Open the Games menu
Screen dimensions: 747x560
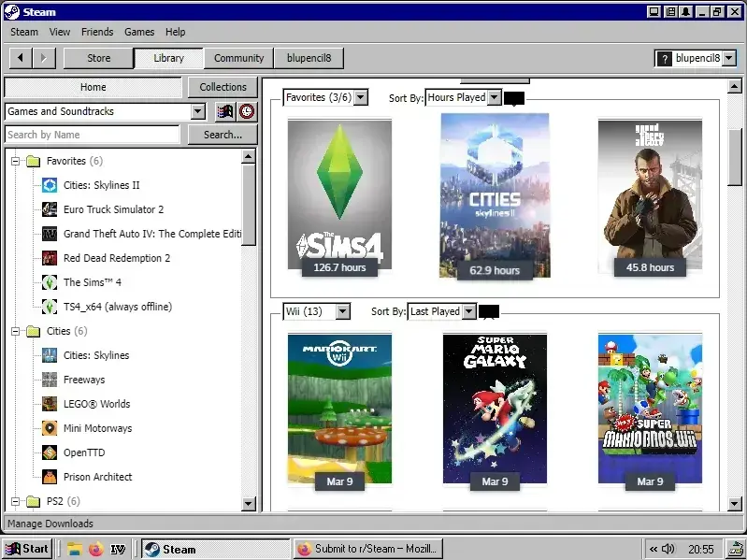coord(139,32)
